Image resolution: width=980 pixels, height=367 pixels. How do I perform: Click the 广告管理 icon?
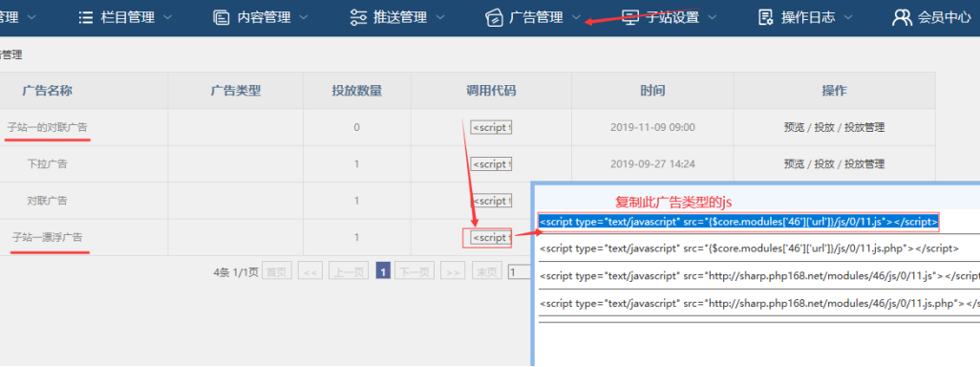495,17
